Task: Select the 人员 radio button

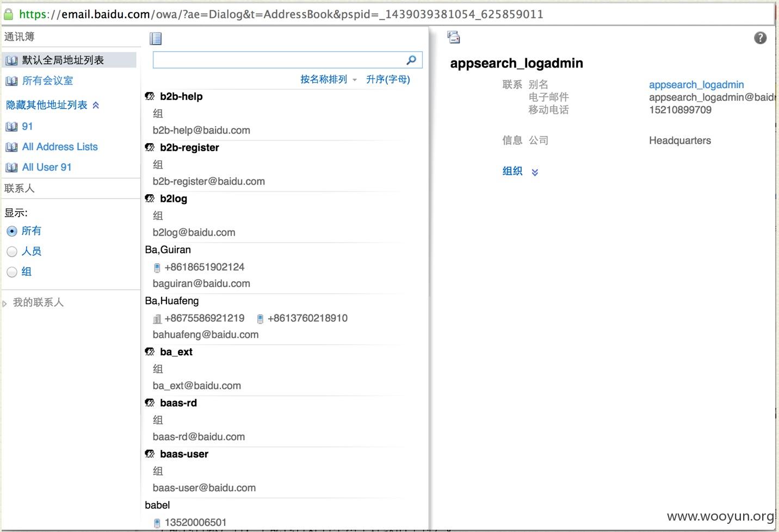Action: [12, 251]
